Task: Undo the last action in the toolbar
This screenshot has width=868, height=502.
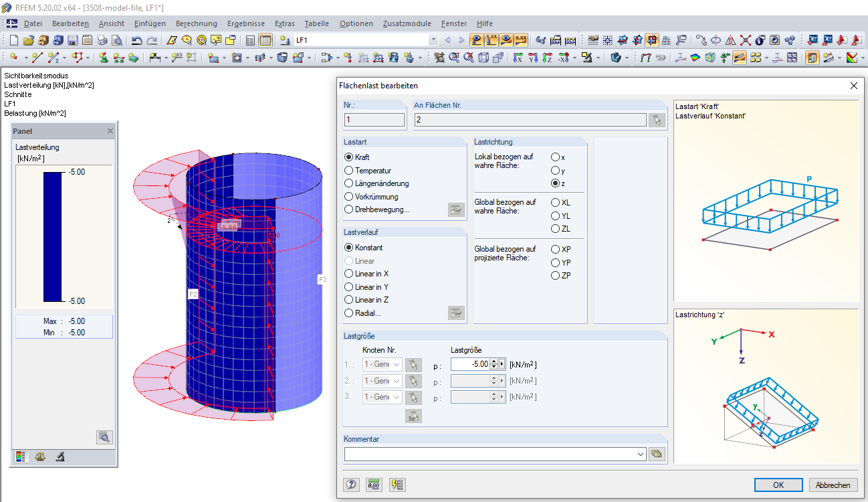Action: click(x=137, y=39)
